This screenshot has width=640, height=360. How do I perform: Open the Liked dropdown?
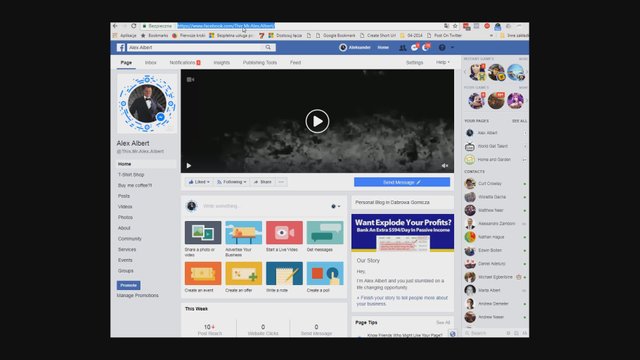click(199, 182)
